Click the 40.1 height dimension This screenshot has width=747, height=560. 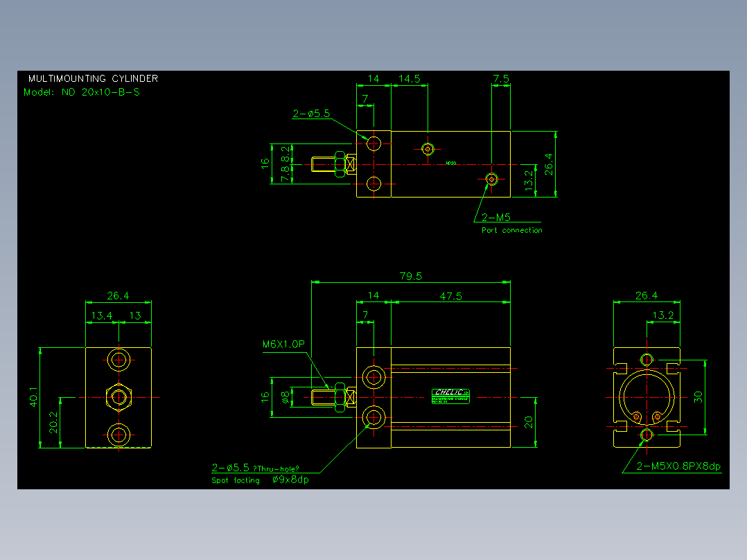(x=33, y=397)
